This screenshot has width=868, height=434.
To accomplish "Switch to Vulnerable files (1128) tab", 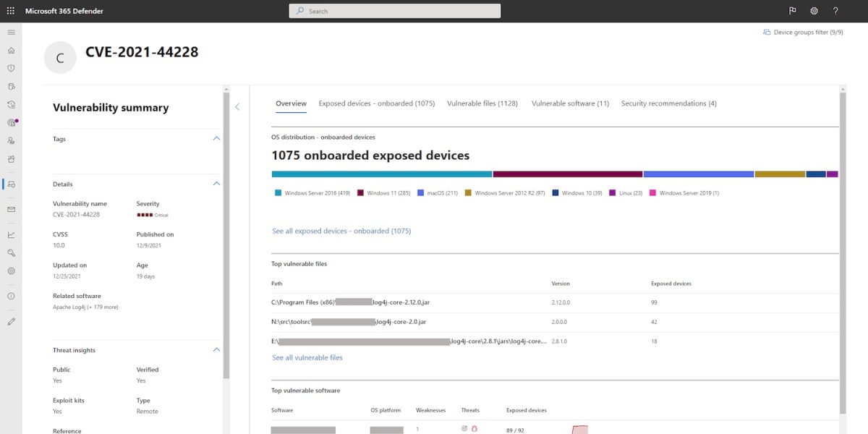I will pyautogui.click(x=482, y=103).
